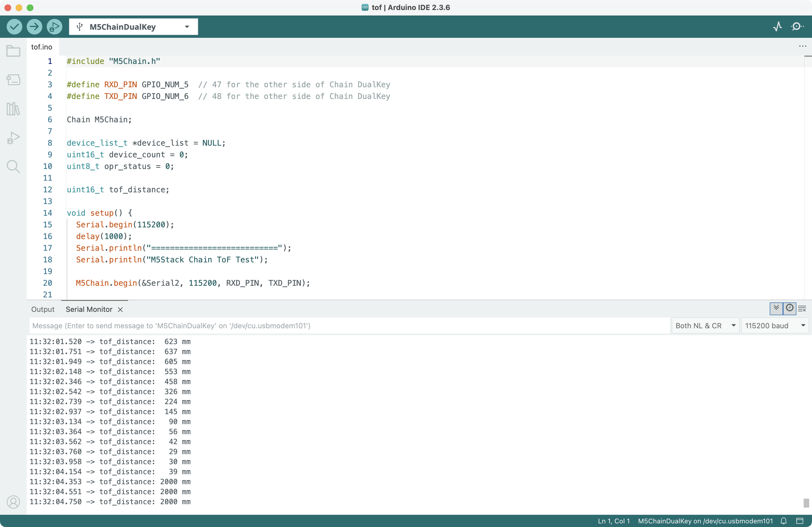This screenshot has width=812, height=527.
Task: Open the sidebar Search panel
Action: [x=13, y=166]
